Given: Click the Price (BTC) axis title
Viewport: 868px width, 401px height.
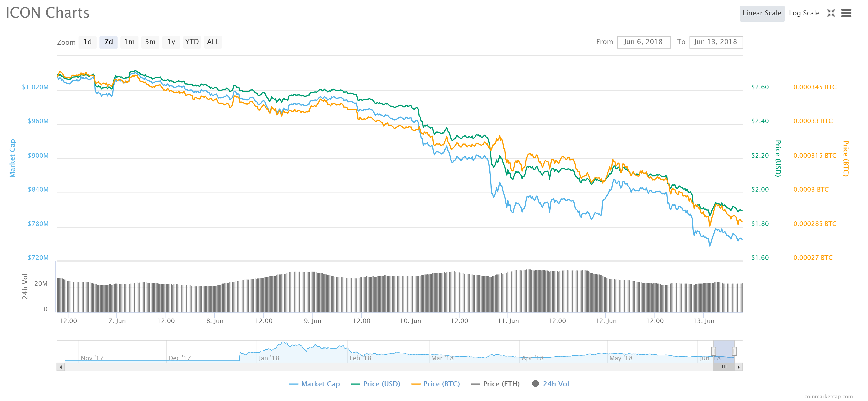Looking at the screenshot, I should (x=846, y=158).
